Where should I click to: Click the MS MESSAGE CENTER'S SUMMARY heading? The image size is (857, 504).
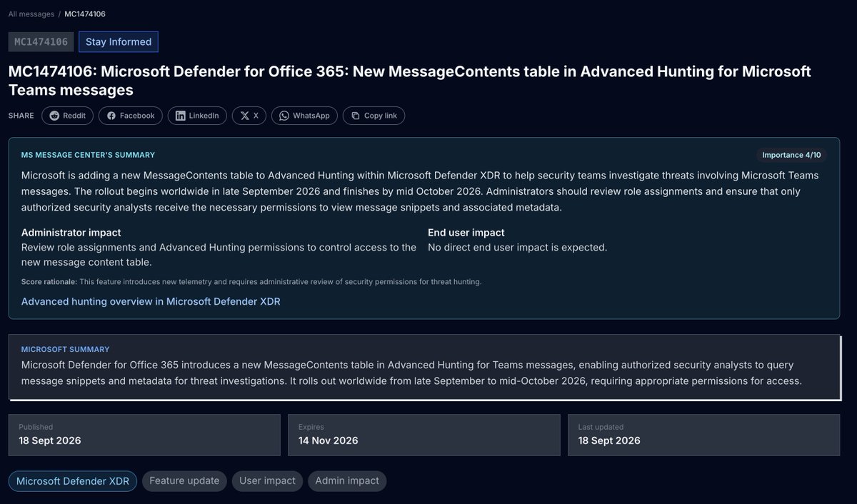point(88,155)
